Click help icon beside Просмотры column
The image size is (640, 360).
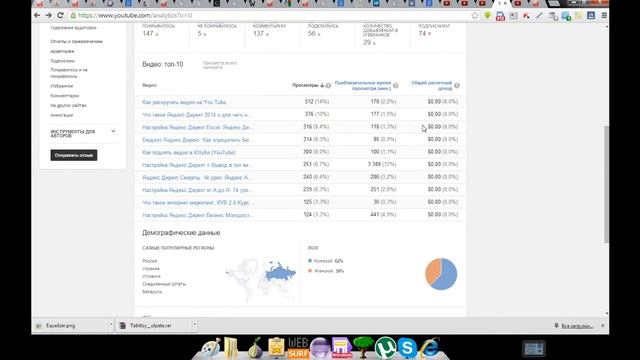point(328,85)
